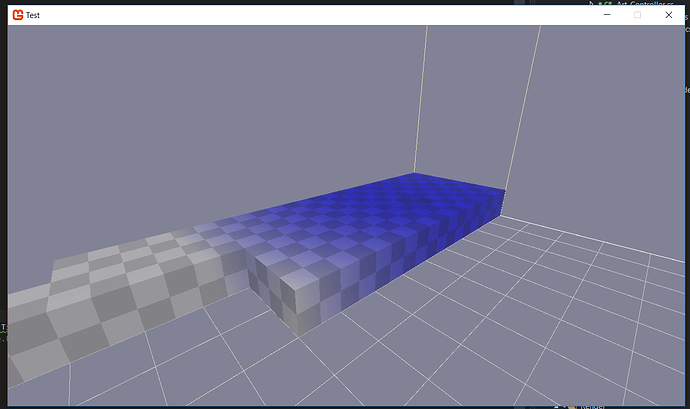Click the MonoGame icon in the Test title bar
The image size is (690, 409).
pyautogui.click(x=18, y=15)
